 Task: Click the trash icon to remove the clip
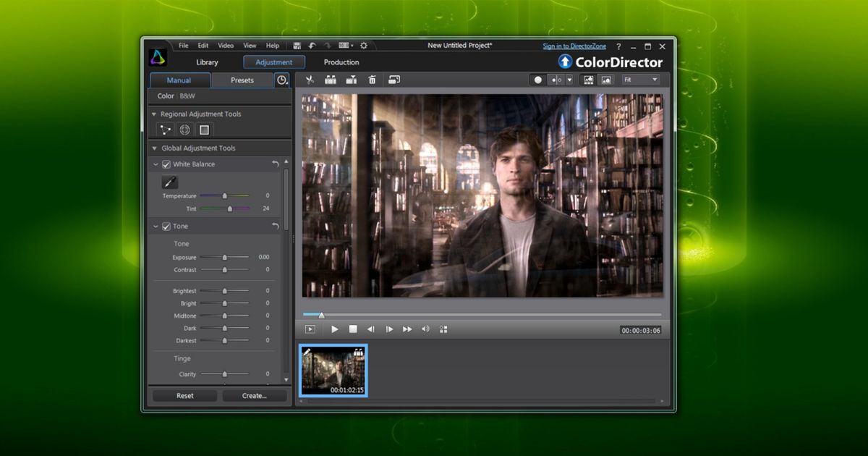[372, 80]
